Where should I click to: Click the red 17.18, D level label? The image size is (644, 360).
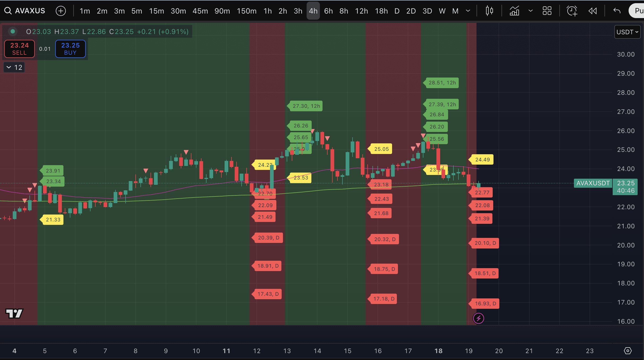[x=383, y=299]
